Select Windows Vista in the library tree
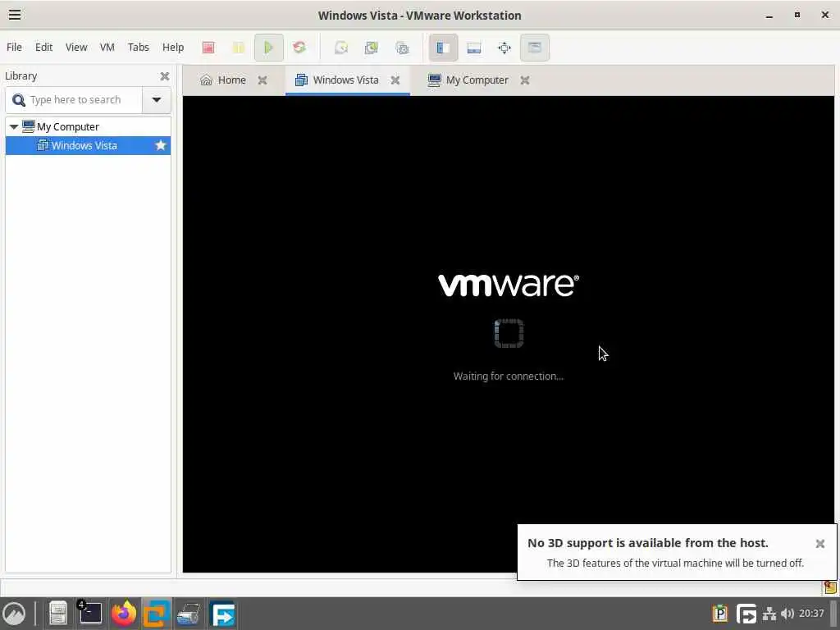The image size is (840, 630). point(84,146)
